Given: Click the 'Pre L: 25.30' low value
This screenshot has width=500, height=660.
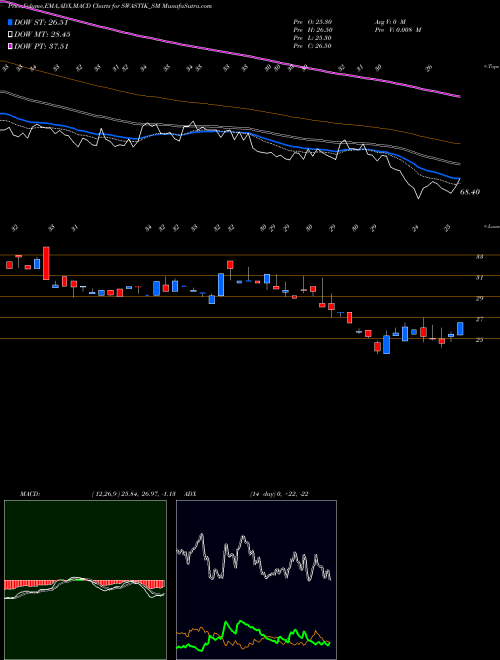Looking at the screenshot, I should coord(313,38).
